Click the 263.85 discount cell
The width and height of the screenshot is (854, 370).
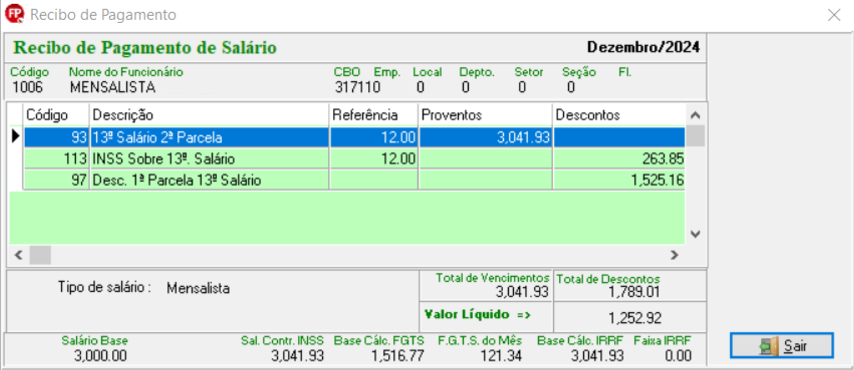[619, 159]
